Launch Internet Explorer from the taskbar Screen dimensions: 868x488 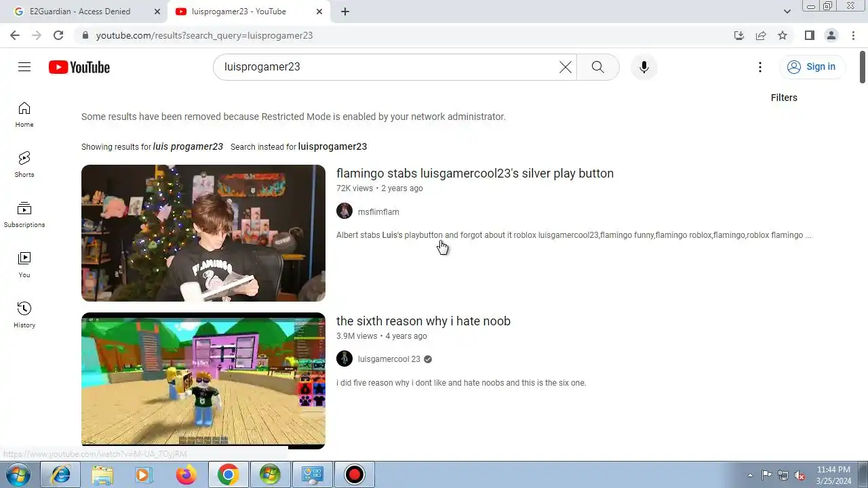point(60,475)
